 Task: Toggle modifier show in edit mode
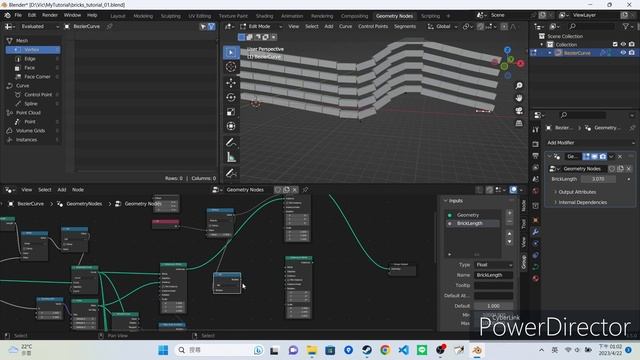(x=586, y=156)
